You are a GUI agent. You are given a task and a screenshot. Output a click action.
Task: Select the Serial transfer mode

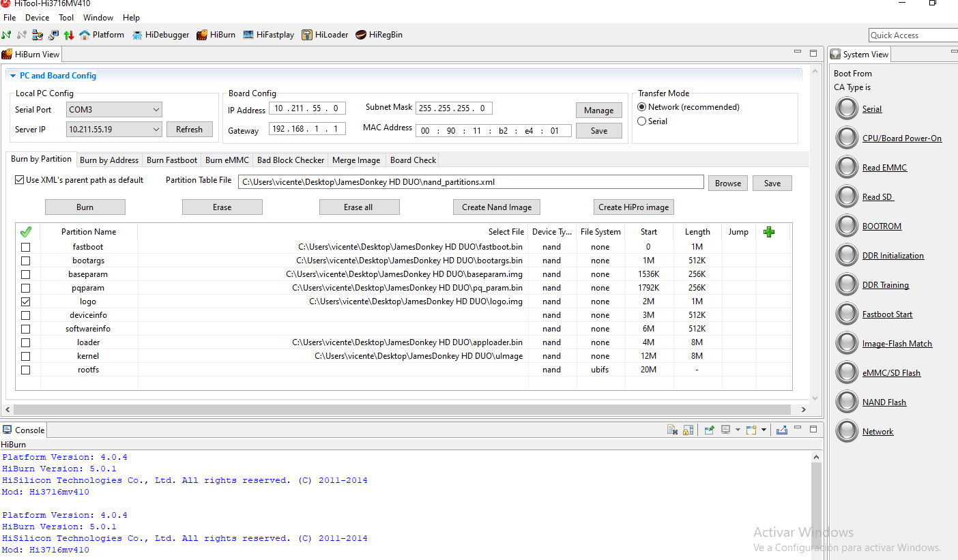(x=641, y=121)
